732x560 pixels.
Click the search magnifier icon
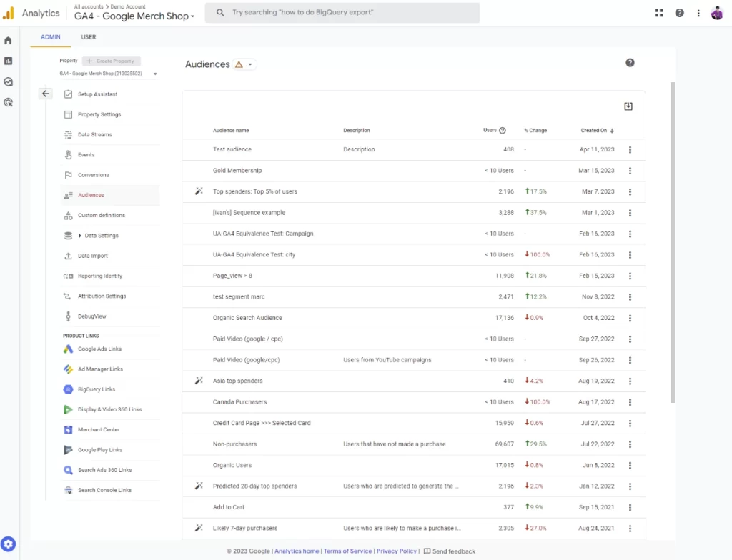pyautogui.click(x=220, y=13)
